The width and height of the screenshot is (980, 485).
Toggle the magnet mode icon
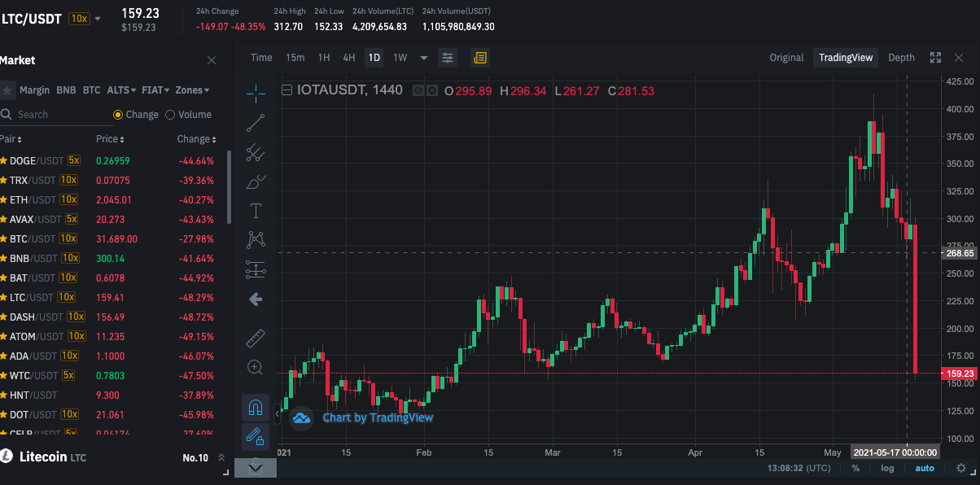[x=256, y=408]
